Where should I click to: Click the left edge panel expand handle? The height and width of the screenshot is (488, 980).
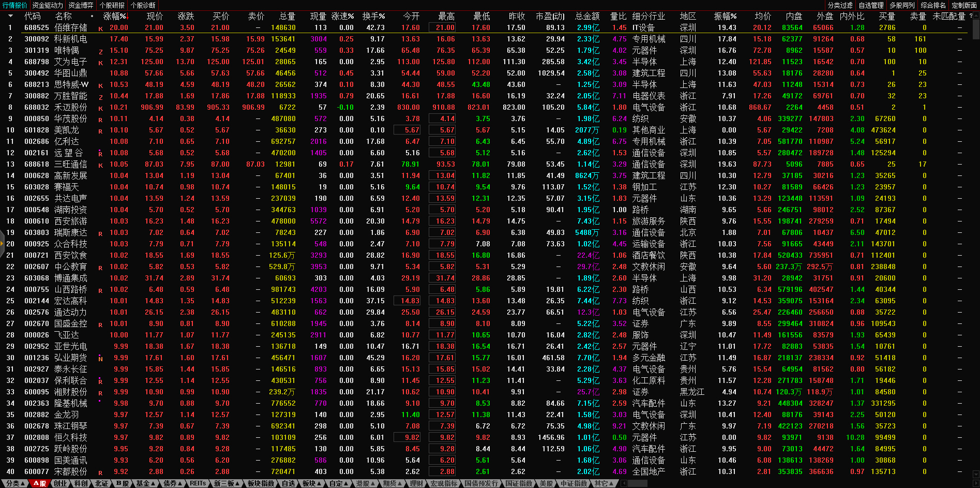pyautogui.click(x=2, y=244)
